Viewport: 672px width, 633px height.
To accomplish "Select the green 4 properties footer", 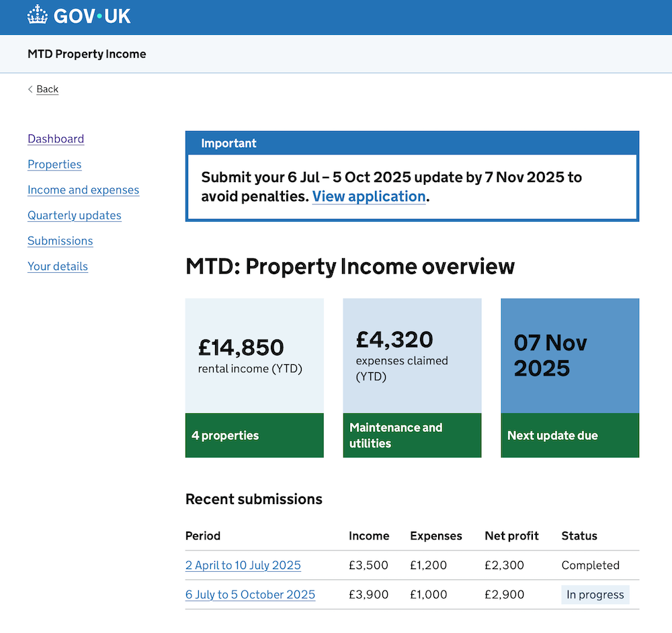I will [254, 435].
